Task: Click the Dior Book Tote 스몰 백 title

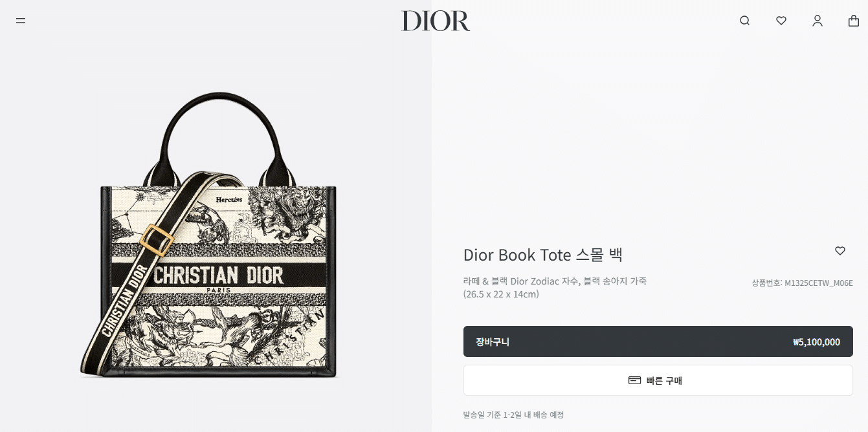Action: point(542,255)
